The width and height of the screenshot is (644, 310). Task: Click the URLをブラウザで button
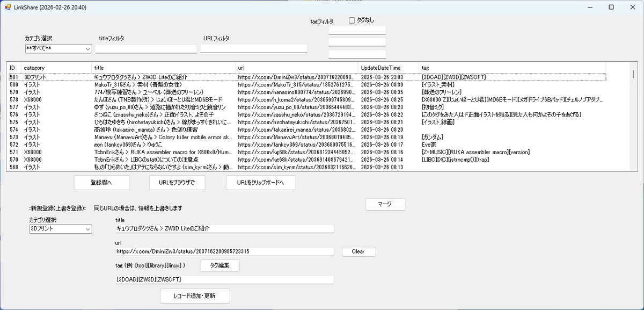tap(178, 183)
